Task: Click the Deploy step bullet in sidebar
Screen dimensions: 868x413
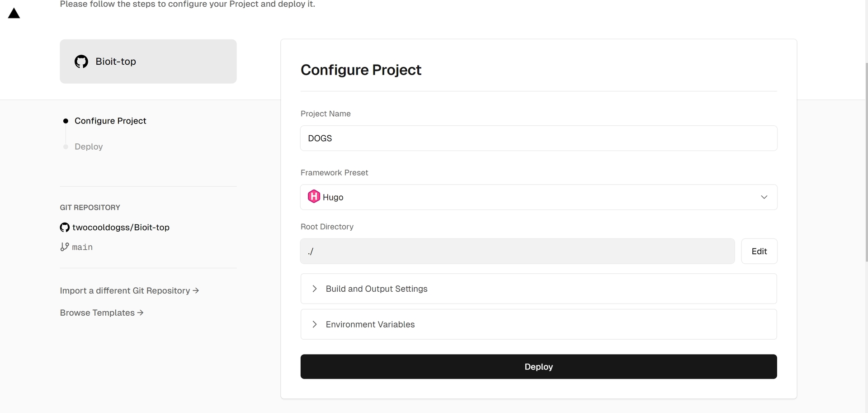Action: point(66,147)
